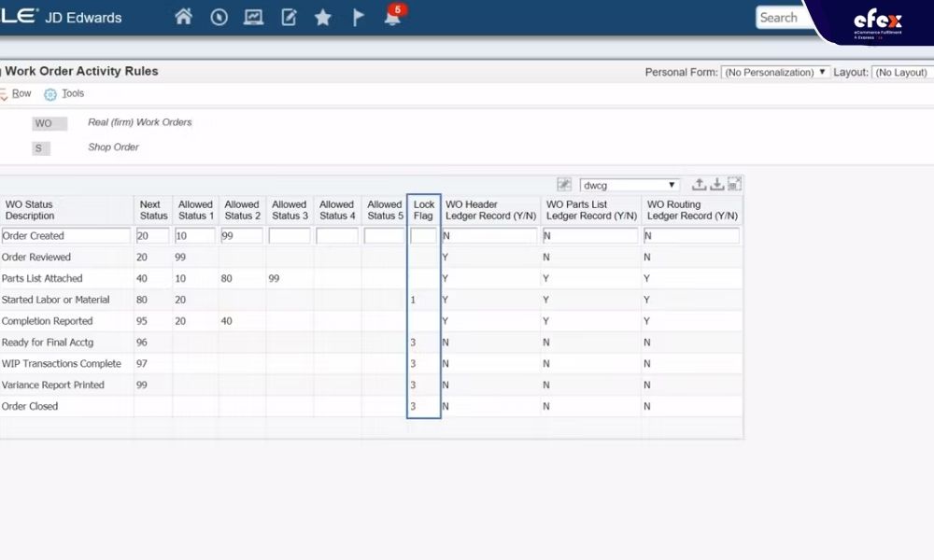
Task: Edit the Order Created description field
Action: [x=65, y=235]
